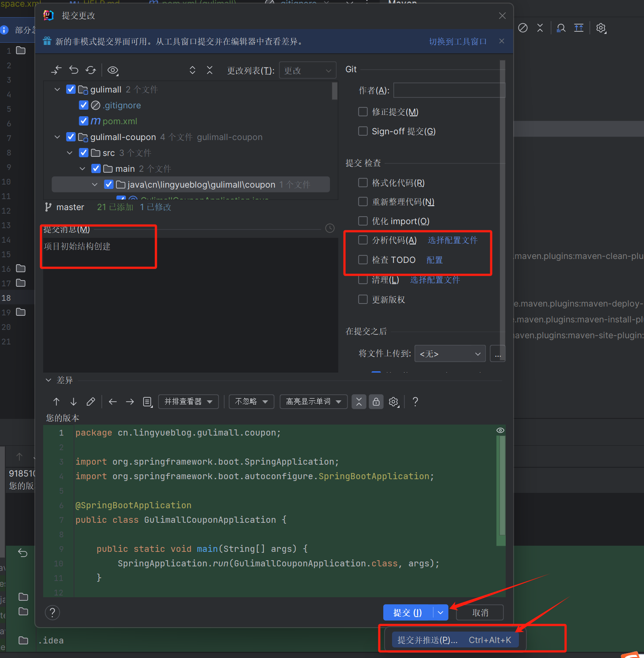Dismiss the new commit interface notification banner

tap(502, 41)
